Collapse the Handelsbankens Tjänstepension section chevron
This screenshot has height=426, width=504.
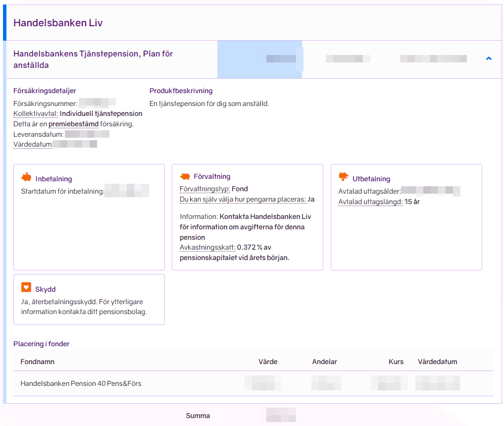pos(489,58)
